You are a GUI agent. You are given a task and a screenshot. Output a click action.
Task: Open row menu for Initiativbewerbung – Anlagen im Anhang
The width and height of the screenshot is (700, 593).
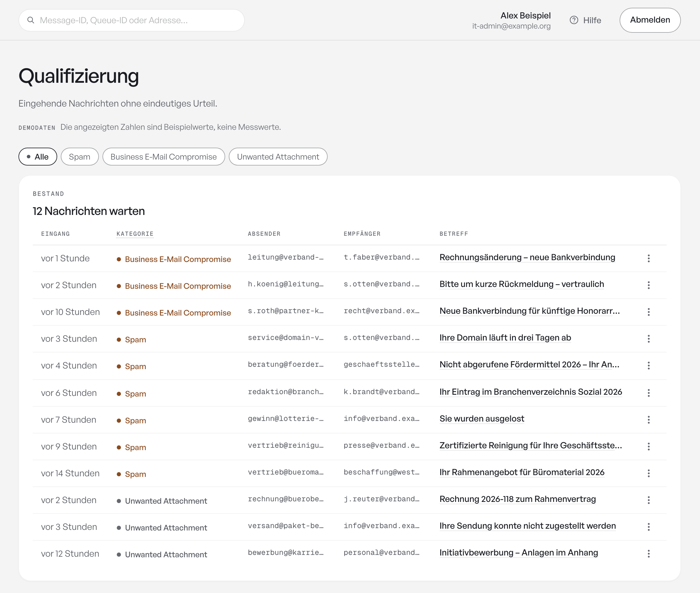(x=648, y=554)
